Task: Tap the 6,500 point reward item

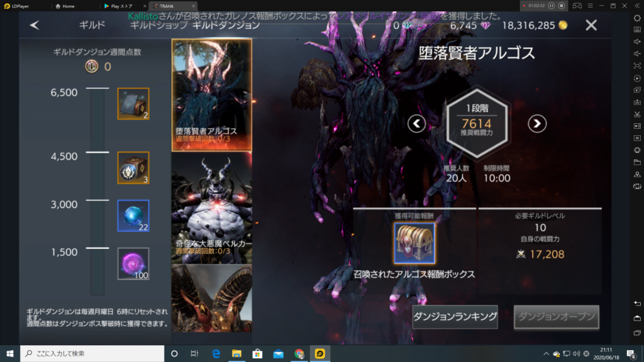Action: [x=133, y=104]
